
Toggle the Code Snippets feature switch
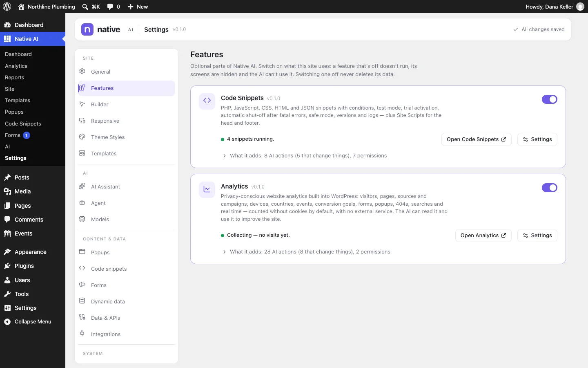click(x=550, y=99)
